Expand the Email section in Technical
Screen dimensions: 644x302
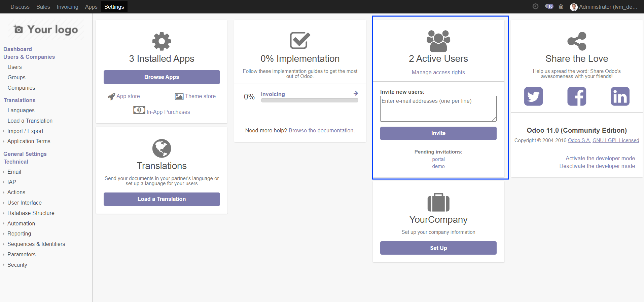(14, 172)
